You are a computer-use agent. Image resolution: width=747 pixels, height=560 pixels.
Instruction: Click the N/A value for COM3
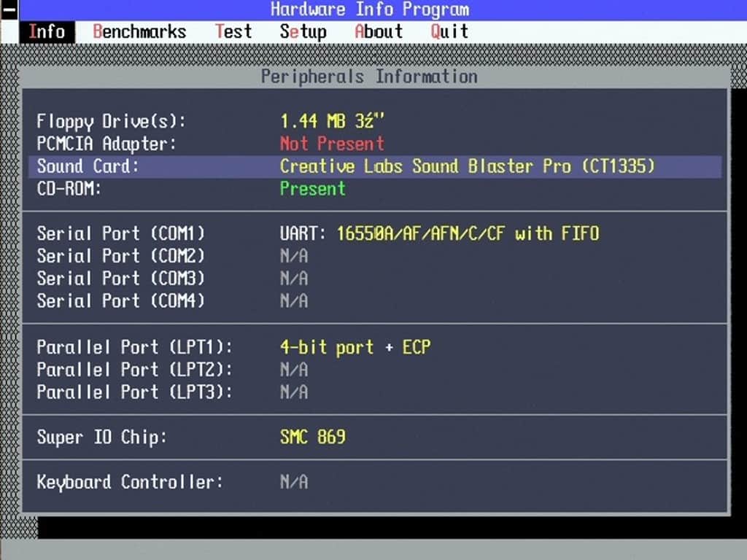294,279
